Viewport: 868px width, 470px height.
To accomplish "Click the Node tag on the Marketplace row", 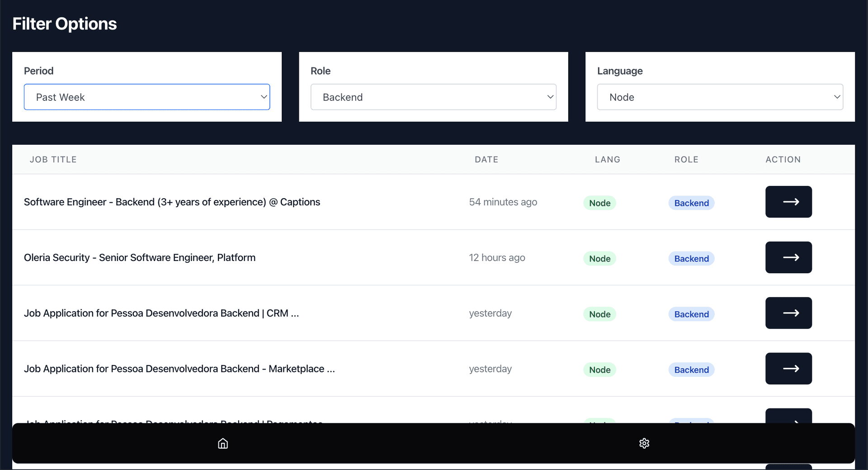I will pyautogui.click(x=599, y=370).
